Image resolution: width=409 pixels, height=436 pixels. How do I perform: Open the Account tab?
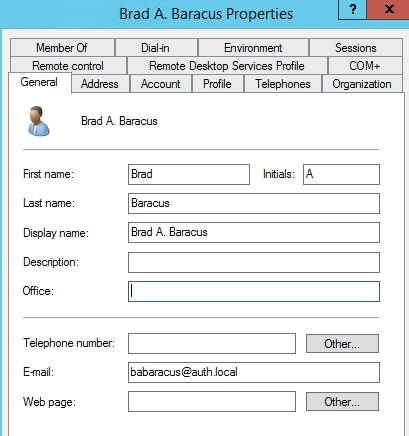tap(161, 84)
